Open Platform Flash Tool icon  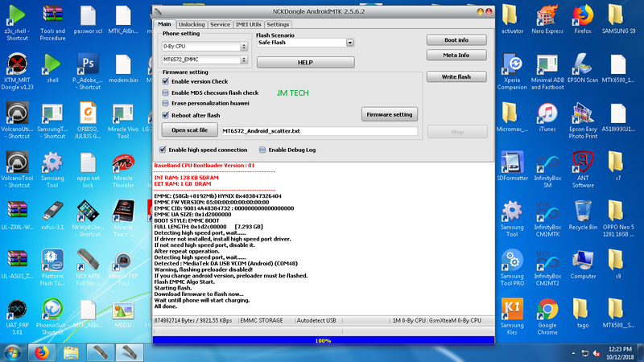52,268
